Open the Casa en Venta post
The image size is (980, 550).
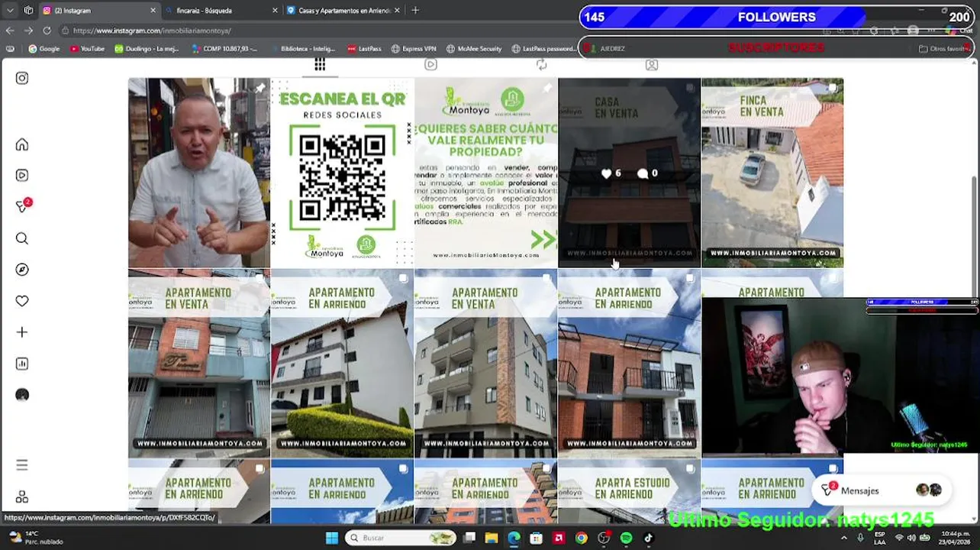[629, 173]
